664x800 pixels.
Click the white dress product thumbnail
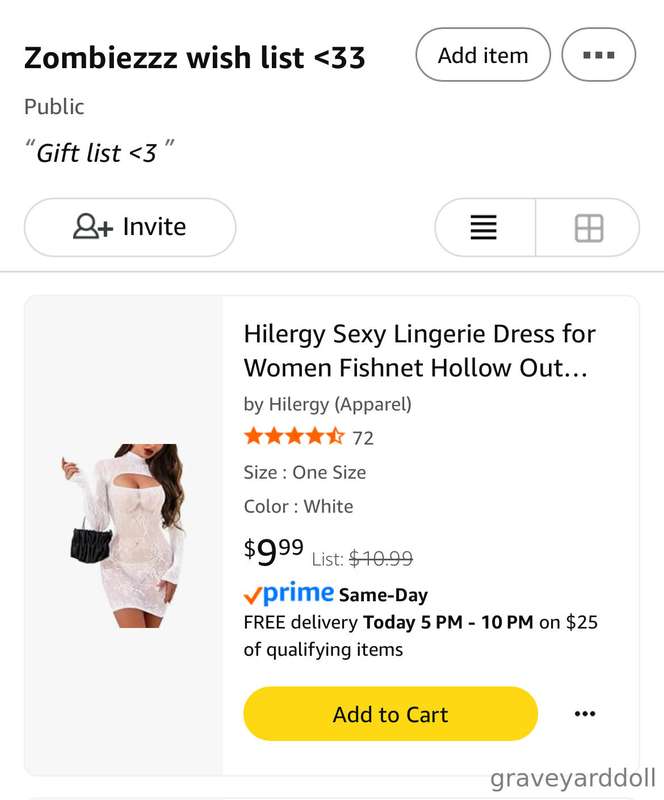point(122,535)
